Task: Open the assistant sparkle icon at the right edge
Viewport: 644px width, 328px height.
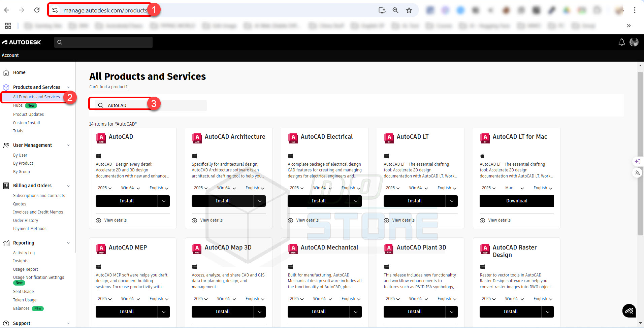Action: click(x=637, y=161)
